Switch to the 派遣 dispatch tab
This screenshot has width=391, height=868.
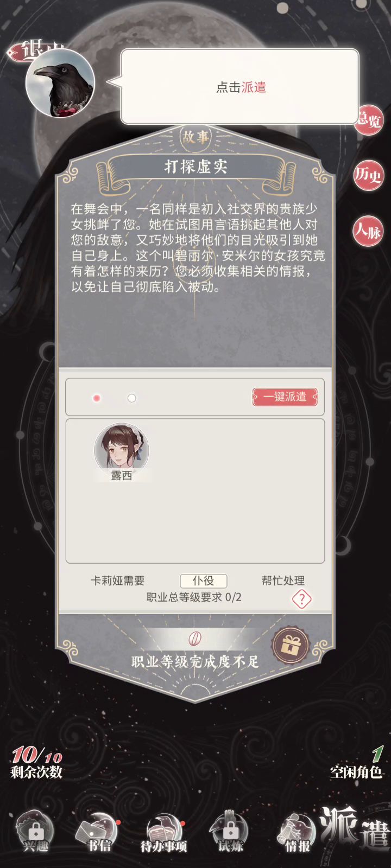[355, 827]
